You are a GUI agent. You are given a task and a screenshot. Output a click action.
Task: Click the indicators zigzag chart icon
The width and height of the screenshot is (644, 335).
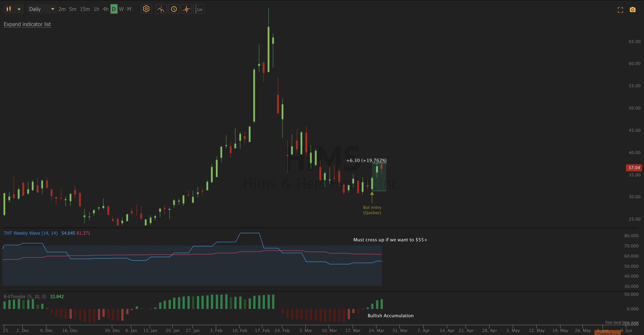[x=161, y=9]
